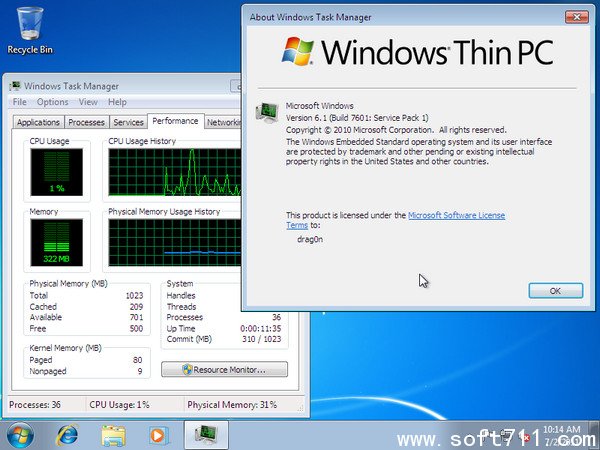The image size is (600, 450).
Task: Click the Copyright 2010 Microsoft Corporation line
Action: (396, 130)
